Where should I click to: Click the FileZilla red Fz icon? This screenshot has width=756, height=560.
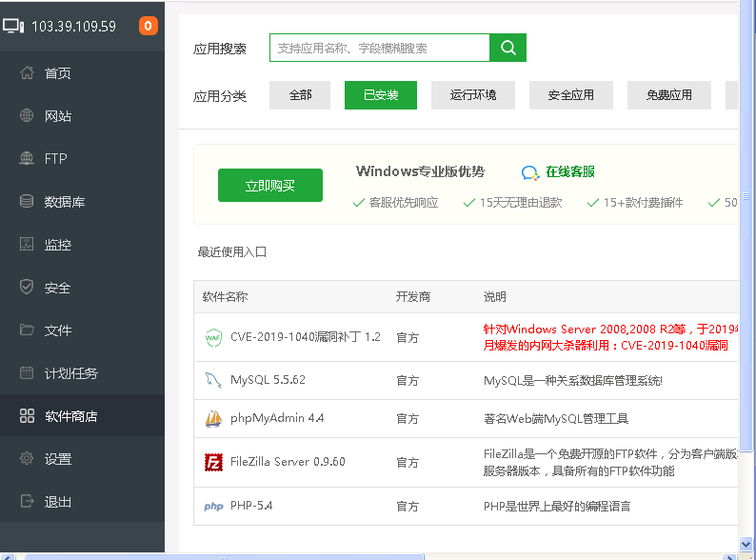click(x=213, y=462)
